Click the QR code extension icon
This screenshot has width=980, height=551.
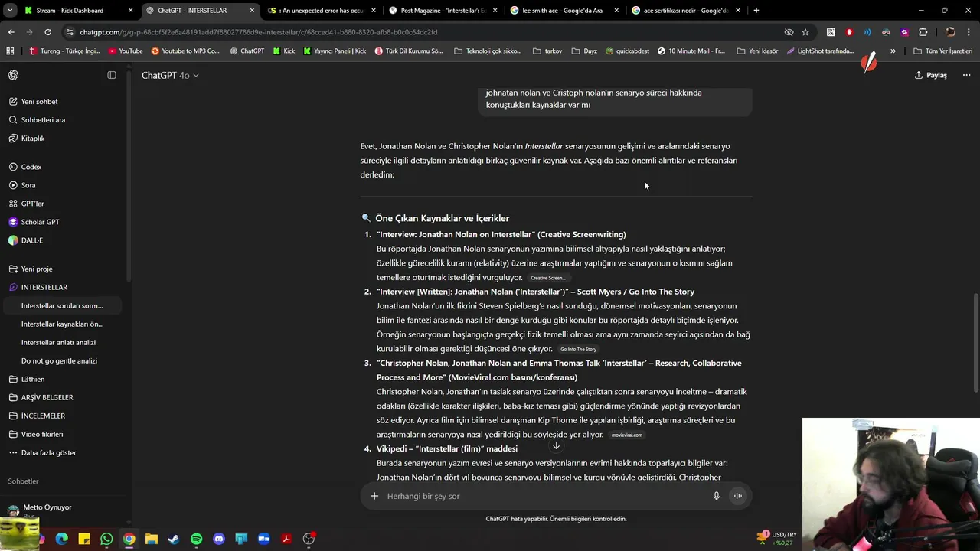(831, 32)
